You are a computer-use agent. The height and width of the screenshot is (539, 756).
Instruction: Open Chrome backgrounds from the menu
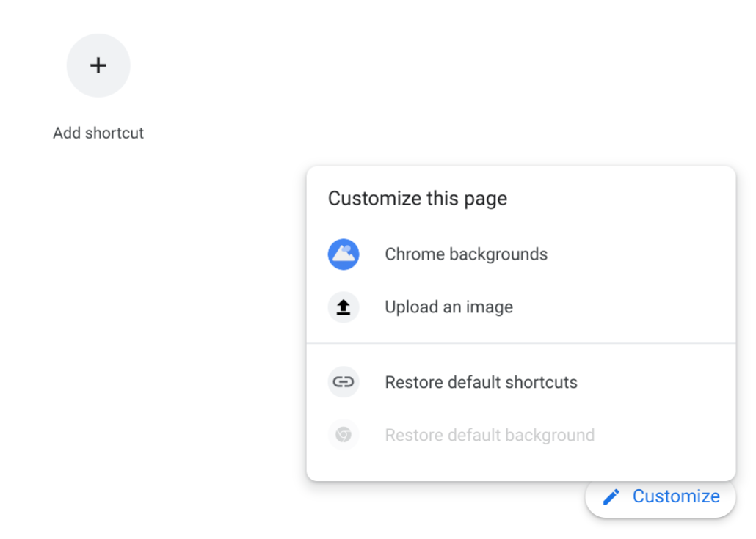click(466, 254)
